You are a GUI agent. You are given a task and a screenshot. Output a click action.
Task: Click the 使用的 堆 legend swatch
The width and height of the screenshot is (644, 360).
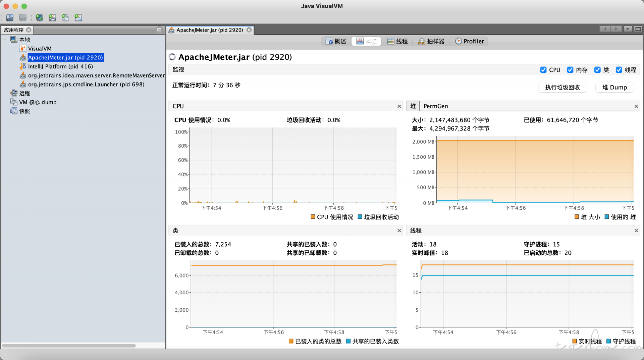point(607,217)
